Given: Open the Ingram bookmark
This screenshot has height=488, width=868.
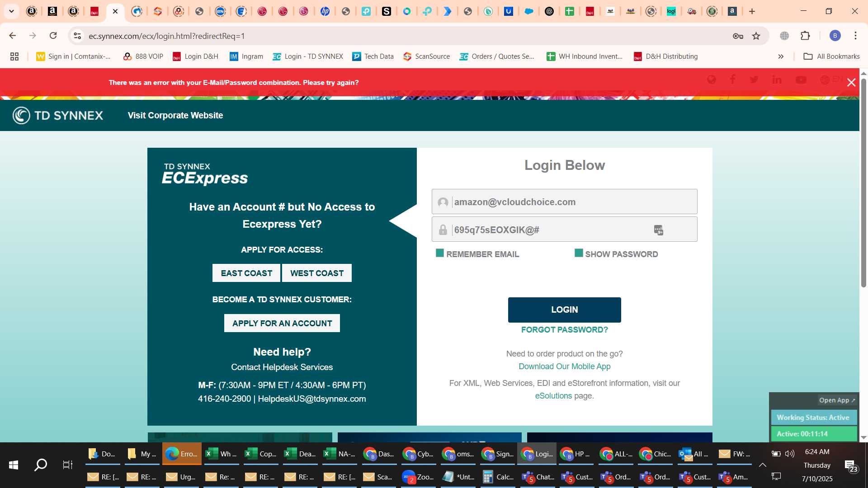Looking at the screenshot, I should coord(246,56).
